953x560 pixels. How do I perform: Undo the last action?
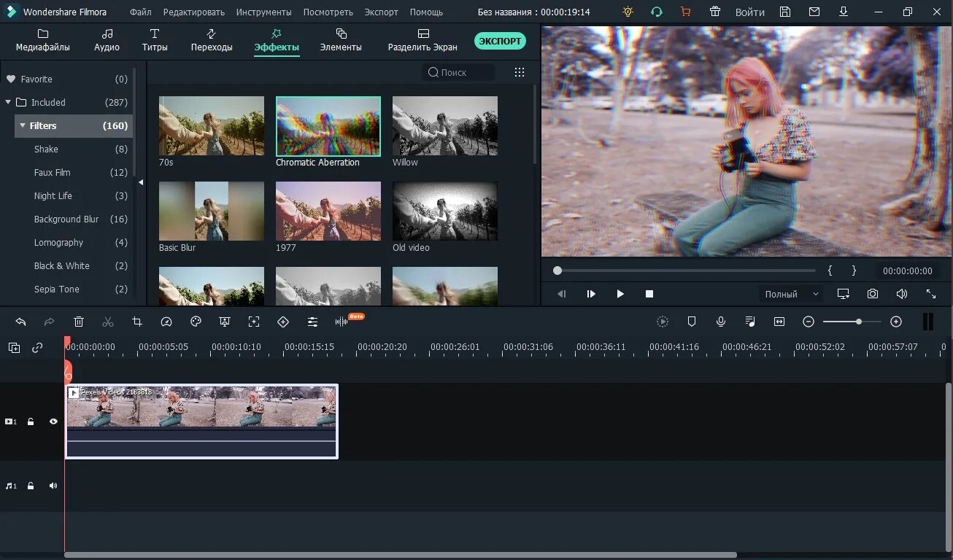click(20, 322)
